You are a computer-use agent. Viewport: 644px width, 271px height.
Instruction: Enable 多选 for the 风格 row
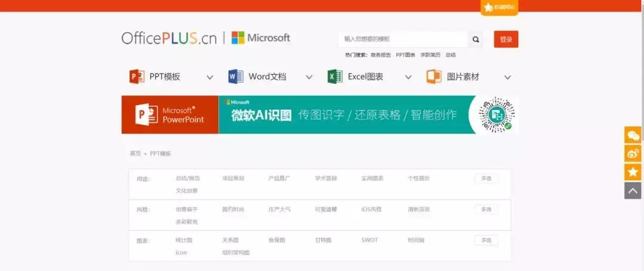coord(487,210)
